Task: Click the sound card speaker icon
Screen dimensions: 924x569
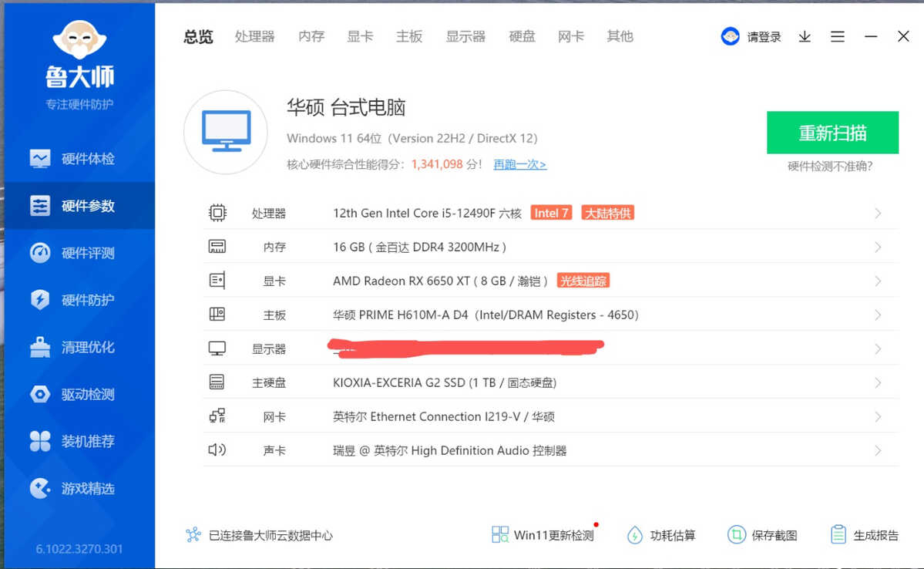Action: [x=217, y=450]
